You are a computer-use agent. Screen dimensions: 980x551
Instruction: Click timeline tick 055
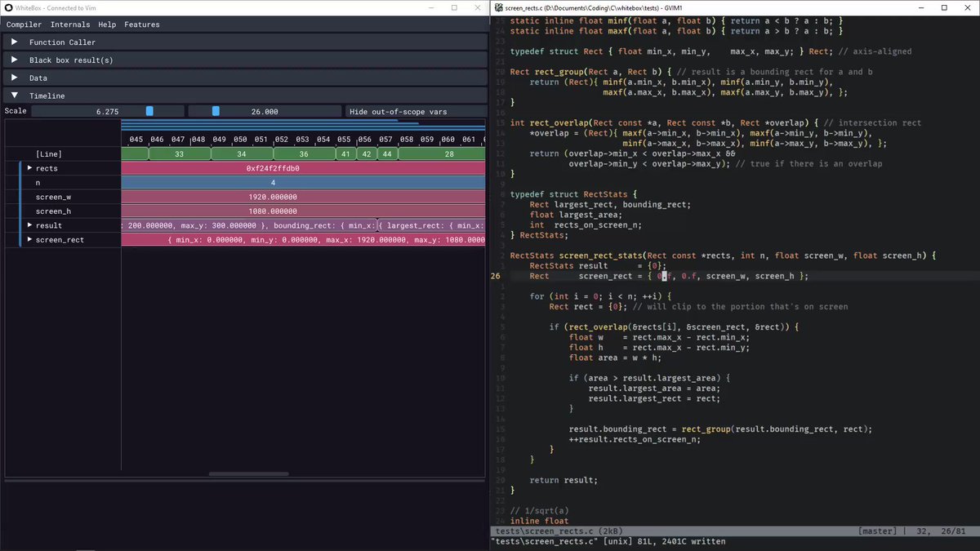pyautogui.click(x=344, y=140)
